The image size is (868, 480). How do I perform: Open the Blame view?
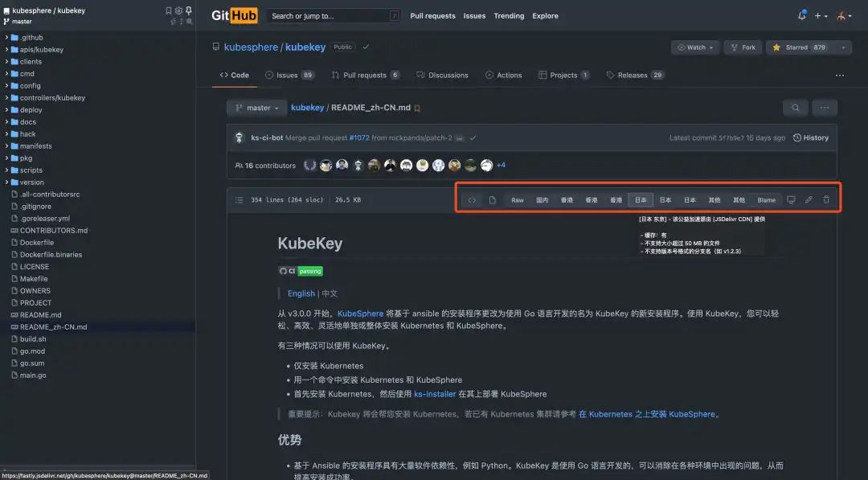click(767, 200)
